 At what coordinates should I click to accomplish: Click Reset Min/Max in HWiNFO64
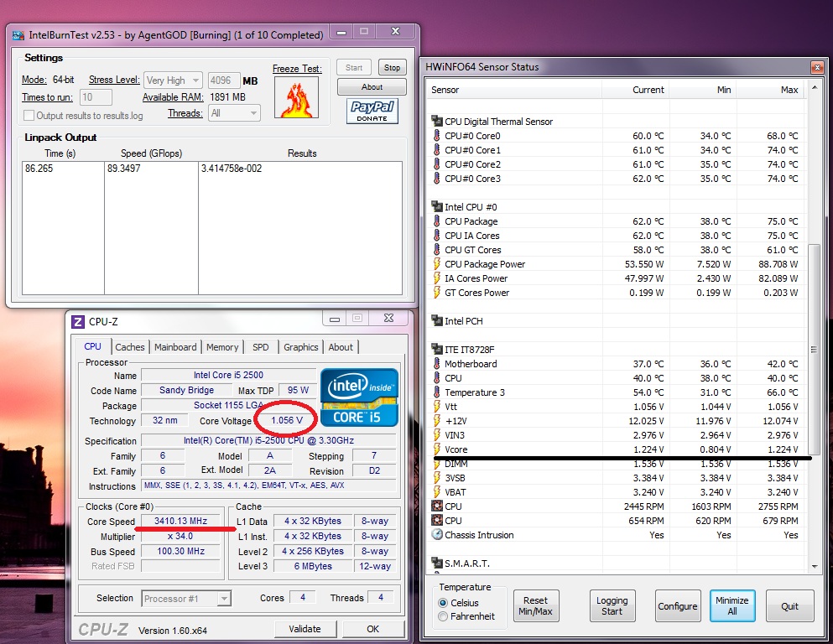point(535,605)
